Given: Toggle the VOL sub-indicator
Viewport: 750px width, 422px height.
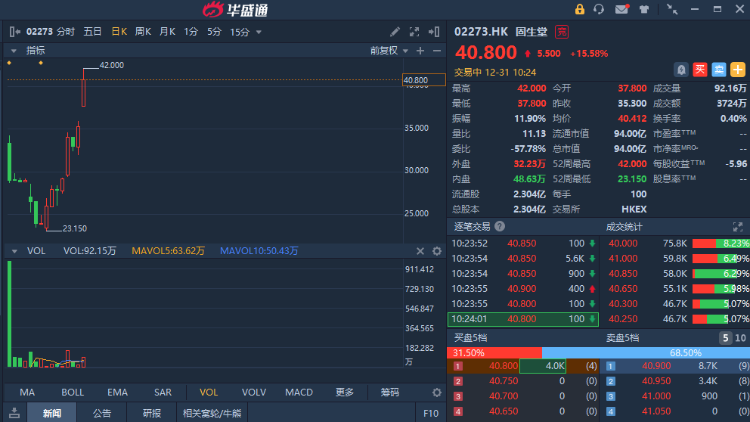Looking at the screenshot, I should coord(209,392).
